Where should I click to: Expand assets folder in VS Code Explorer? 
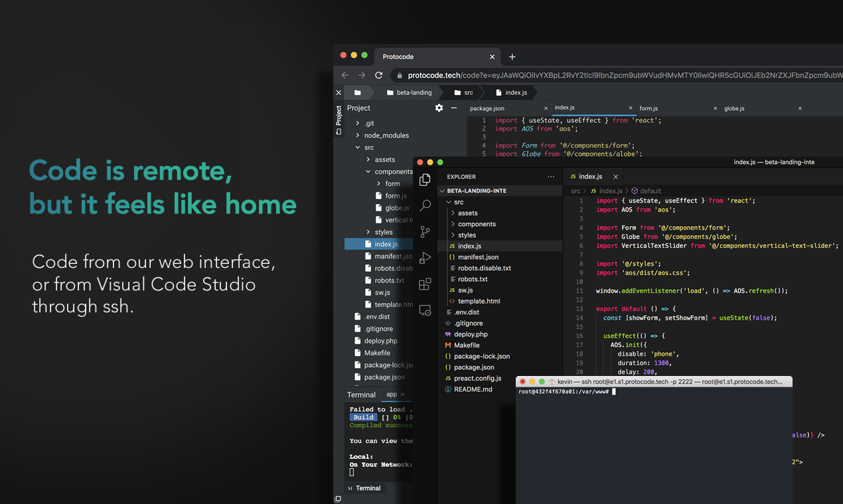453,213
